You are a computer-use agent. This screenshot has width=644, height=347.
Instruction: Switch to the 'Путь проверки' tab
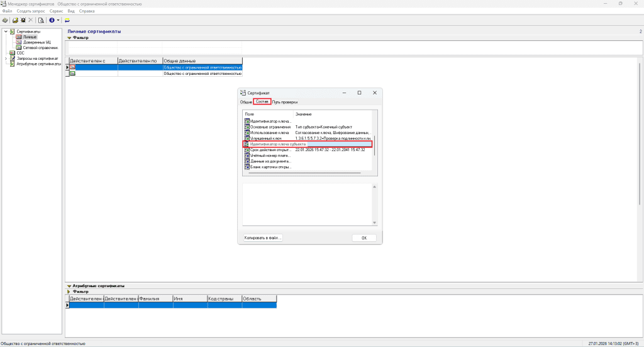[285, 102]
